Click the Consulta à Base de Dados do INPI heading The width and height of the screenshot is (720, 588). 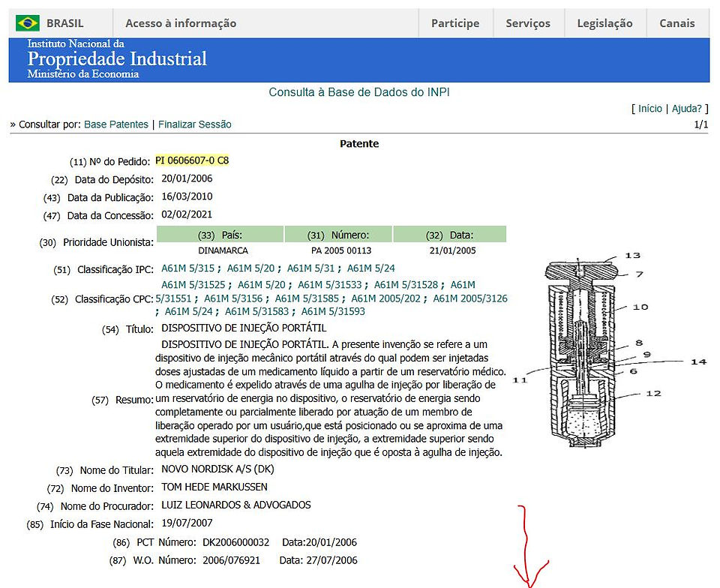pyautogui.click(x=359, y=92)
